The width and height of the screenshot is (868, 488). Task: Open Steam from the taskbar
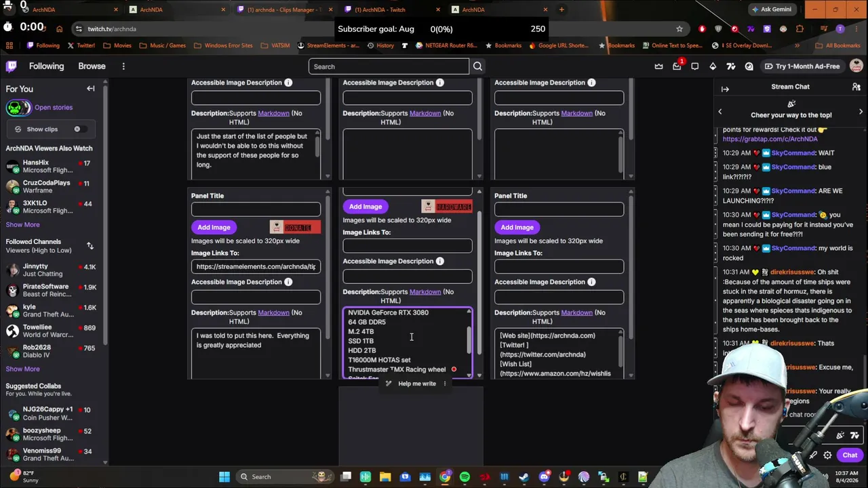524,476
